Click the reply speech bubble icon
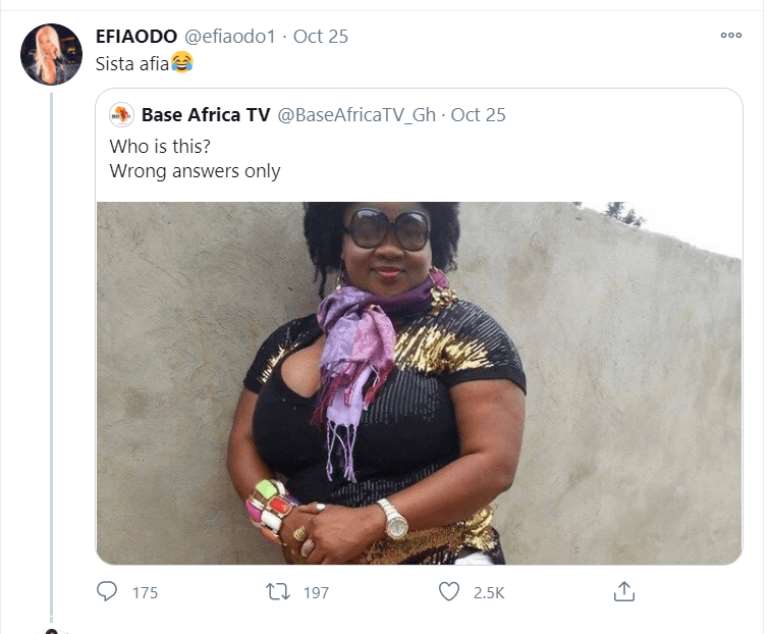 point(107,591)
